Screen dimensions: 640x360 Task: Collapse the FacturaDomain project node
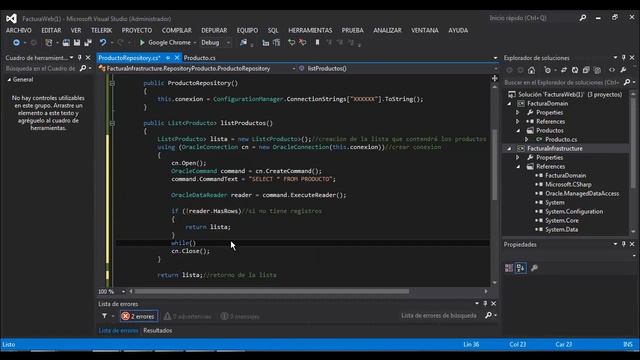click(509, 104)
